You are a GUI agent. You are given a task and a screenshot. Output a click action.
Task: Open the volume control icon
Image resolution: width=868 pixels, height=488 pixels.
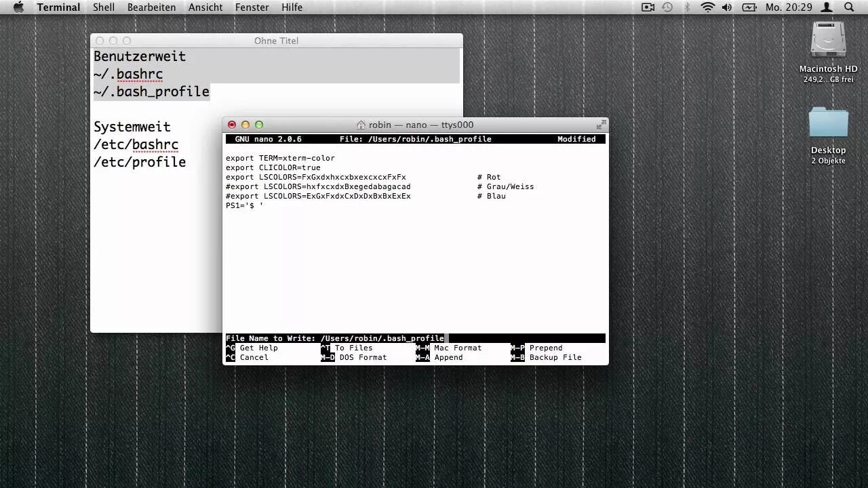727,7
